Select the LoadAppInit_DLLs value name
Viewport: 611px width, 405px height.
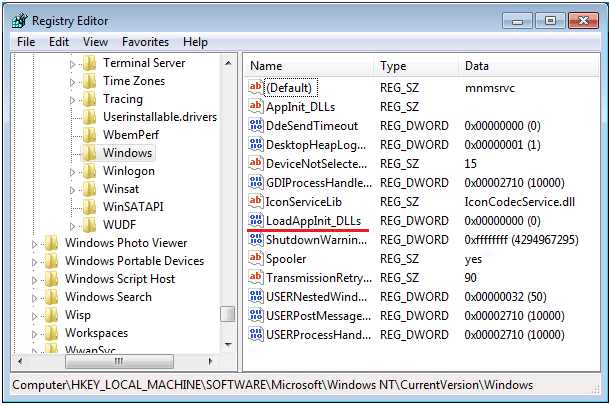[x=313, y=221]
